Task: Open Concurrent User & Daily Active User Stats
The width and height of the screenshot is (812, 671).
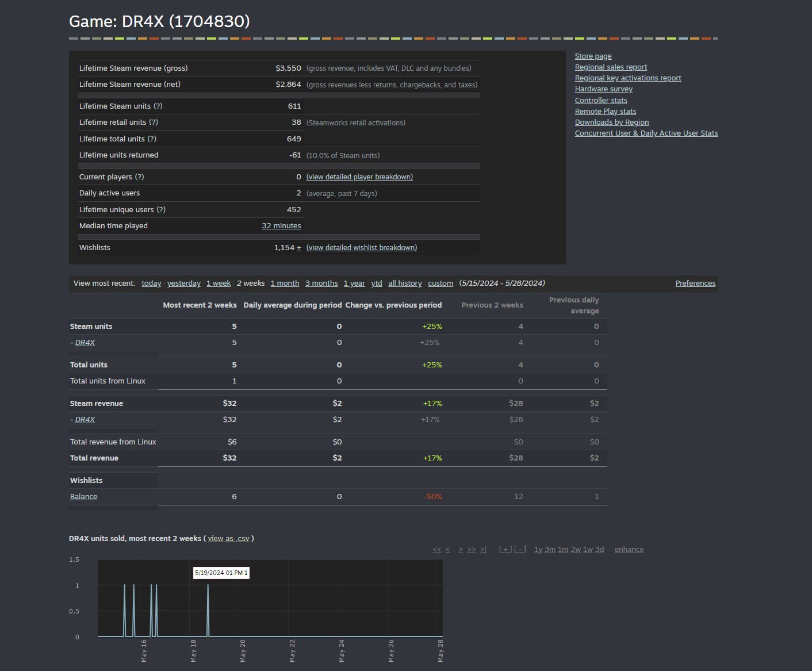Action: [x=646, y=133]
